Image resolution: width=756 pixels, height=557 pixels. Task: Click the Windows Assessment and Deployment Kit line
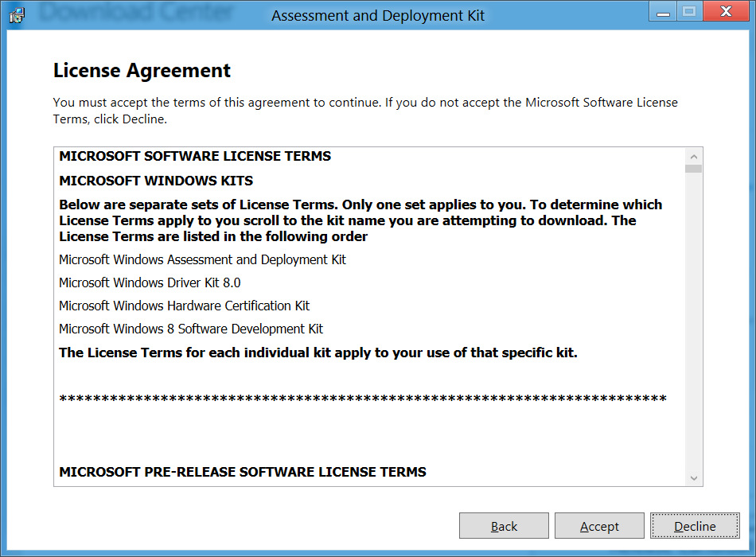202,259
